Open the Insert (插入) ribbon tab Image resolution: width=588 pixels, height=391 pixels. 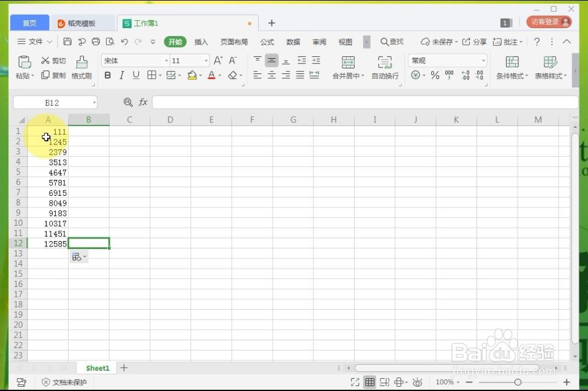point(201,42)
